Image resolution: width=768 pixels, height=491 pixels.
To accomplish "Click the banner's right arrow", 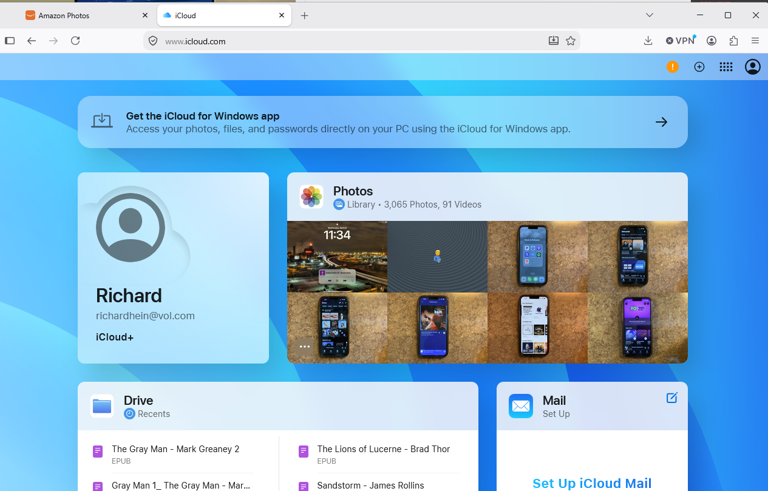I will pyautogui.click(x=661, y=122).
